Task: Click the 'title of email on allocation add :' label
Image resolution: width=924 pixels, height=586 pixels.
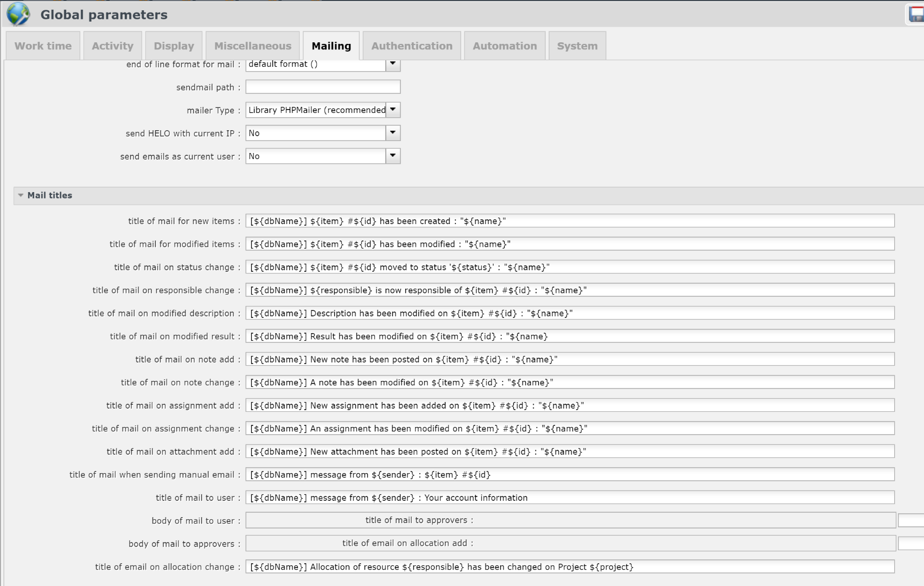Action: (x=408, y=543)
